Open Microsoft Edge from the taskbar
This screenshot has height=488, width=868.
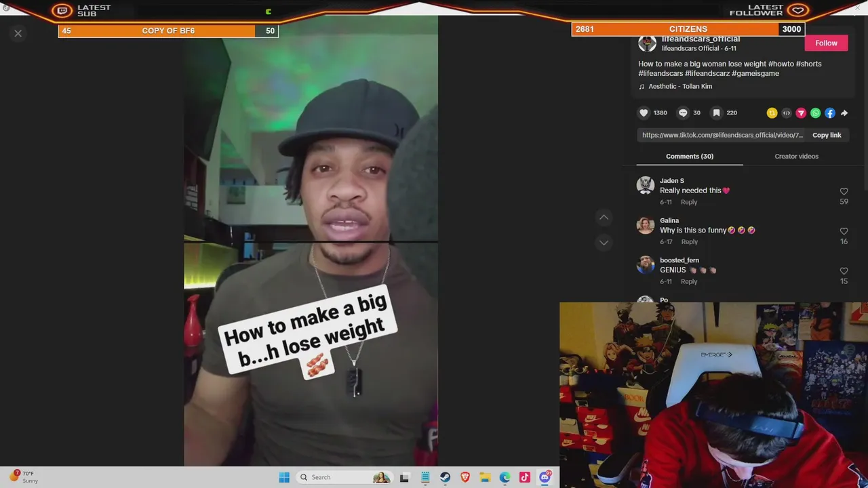[x=505, y=477]
